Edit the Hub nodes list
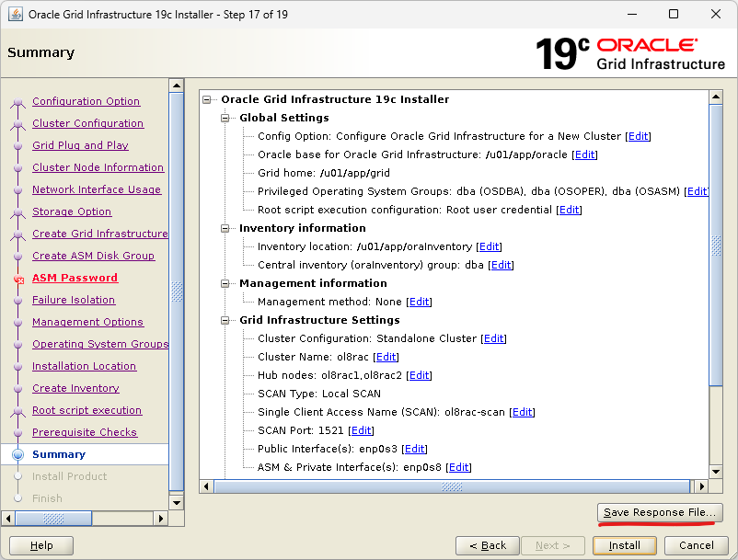 click(419, 375)
